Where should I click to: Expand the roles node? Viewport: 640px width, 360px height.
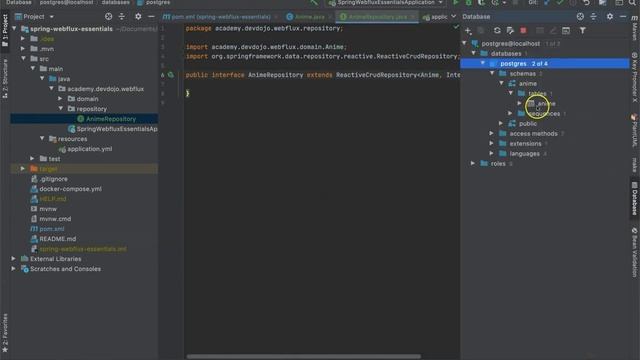(x=473, y=163)
